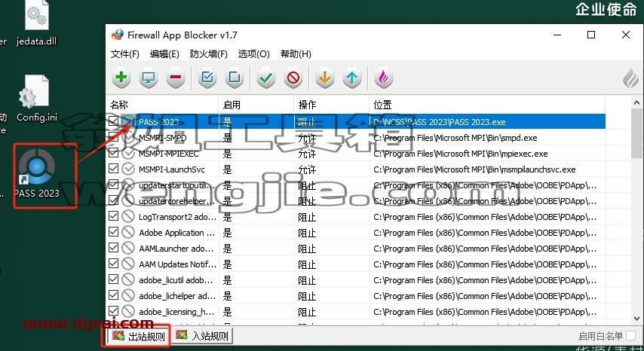Click 阻止 action cell of adobe_licutil row

307,280
